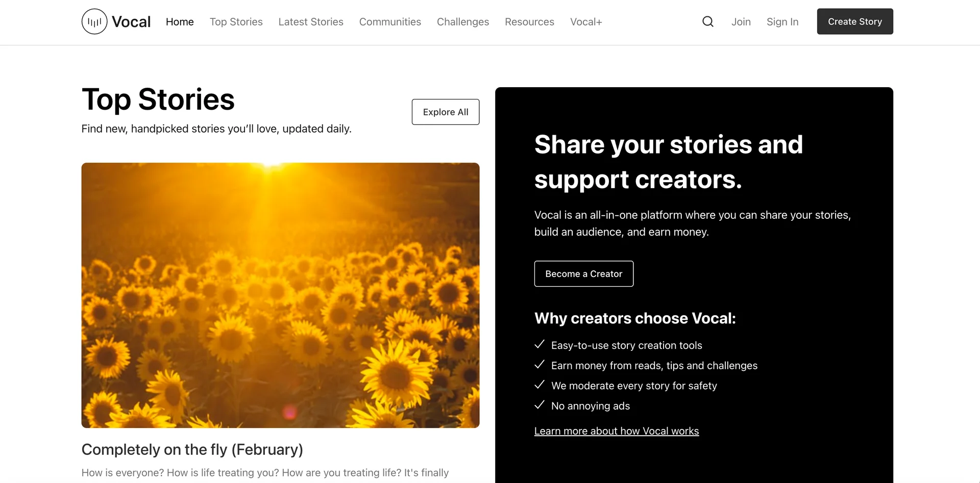Click the Join link

coord(741,21)
